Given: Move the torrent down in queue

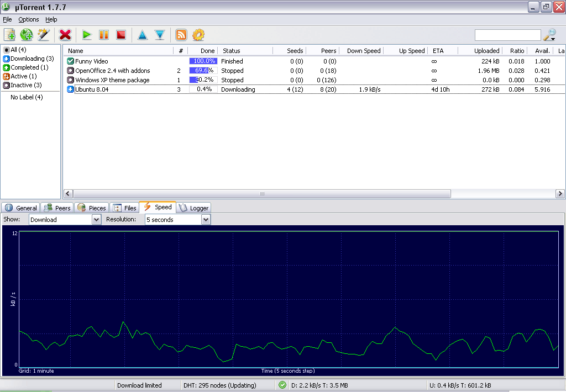Looking at the screenshot, I should [x=159, y=34].
